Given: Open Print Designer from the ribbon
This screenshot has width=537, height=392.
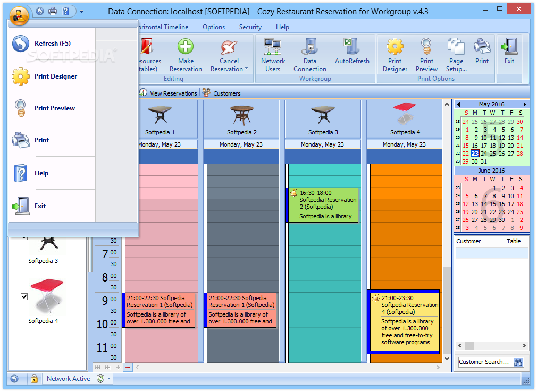Looking at the screenshot, I should (x=395, y=55).
